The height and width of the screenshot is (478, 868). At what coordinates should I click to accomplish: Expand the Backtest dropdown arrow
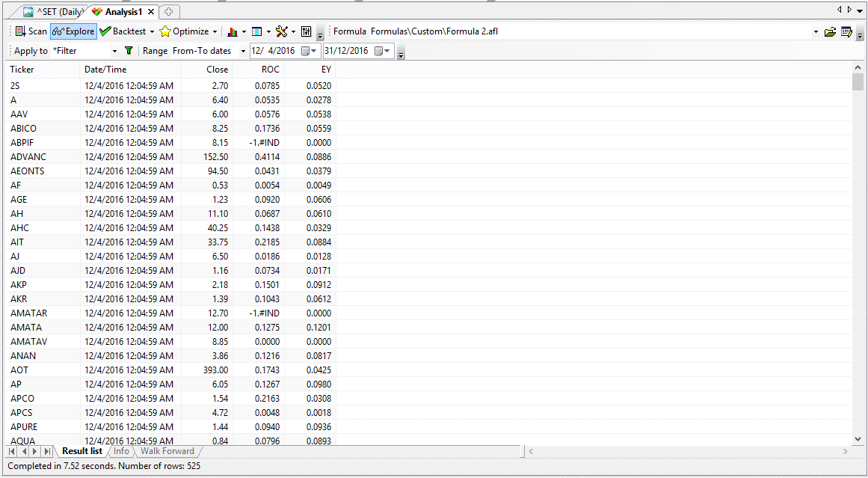[x=152, y=31]
